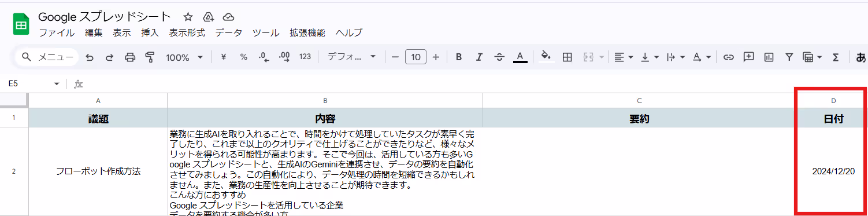
Task: Open the ファイル menu
Action: (x=57, y=33)
